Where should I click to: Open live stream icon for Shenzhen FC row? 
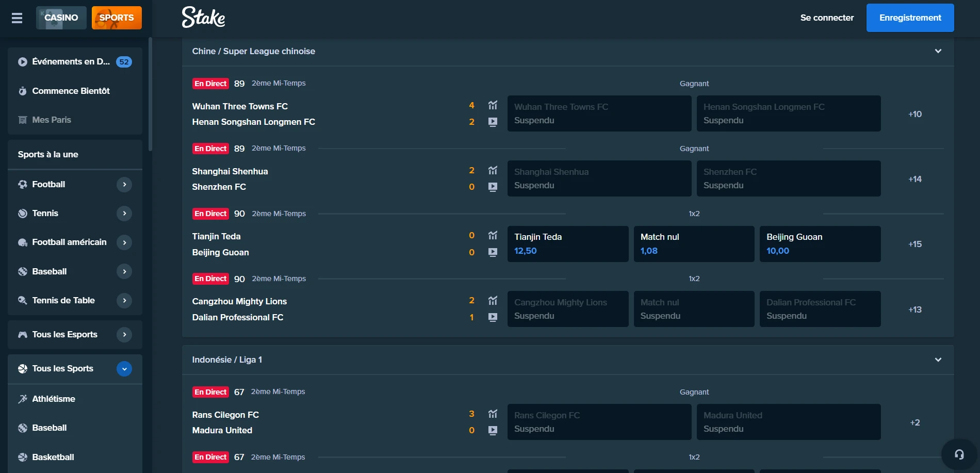coord(493,187)
